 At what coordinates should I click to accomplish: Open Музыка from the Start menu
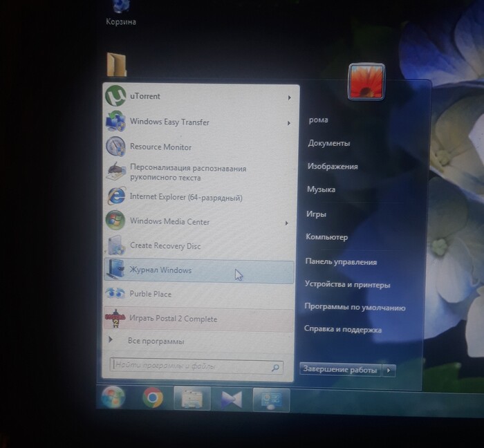(x=321, y=189)
